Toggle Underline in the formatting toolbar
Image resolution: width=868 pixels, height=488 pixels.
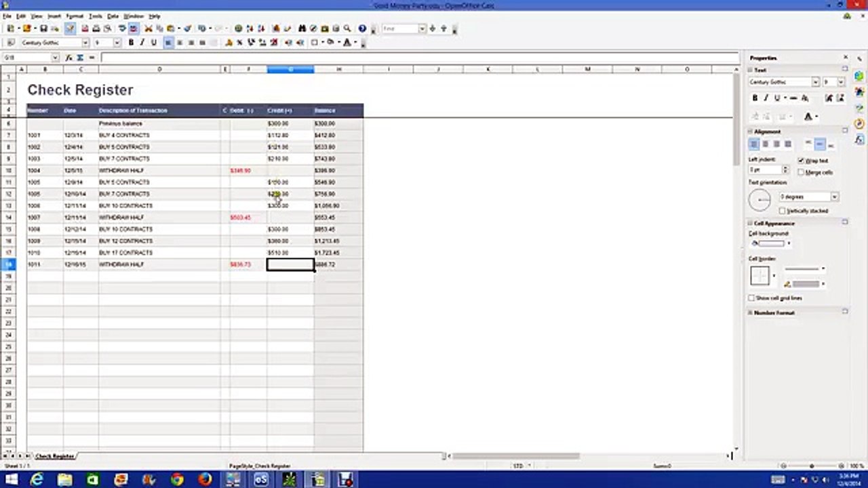pos(153,43)
